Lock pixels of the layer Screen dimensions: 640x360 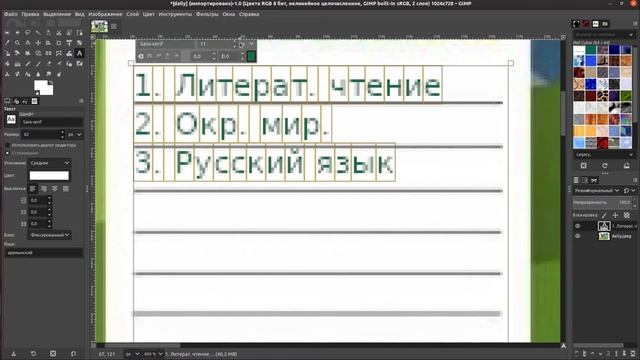[x=604, y=215]
